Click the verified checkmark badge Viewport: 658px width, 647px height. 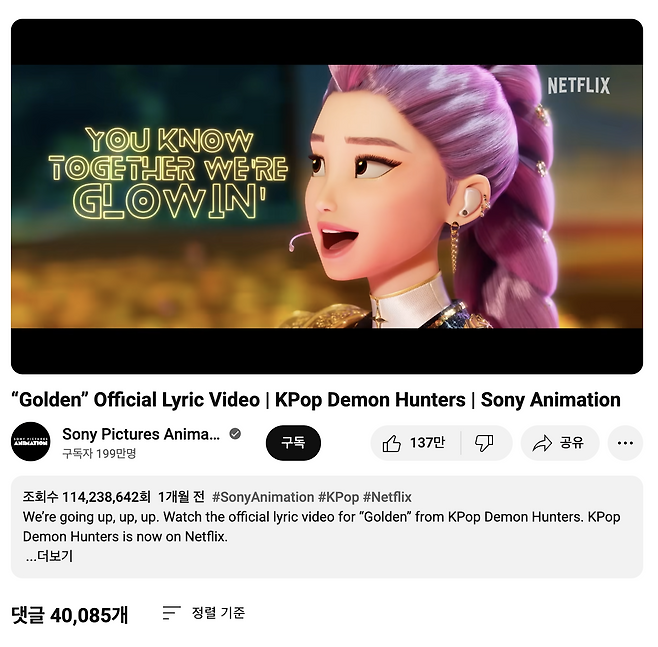pyautogui.click(x=235, y=434)
